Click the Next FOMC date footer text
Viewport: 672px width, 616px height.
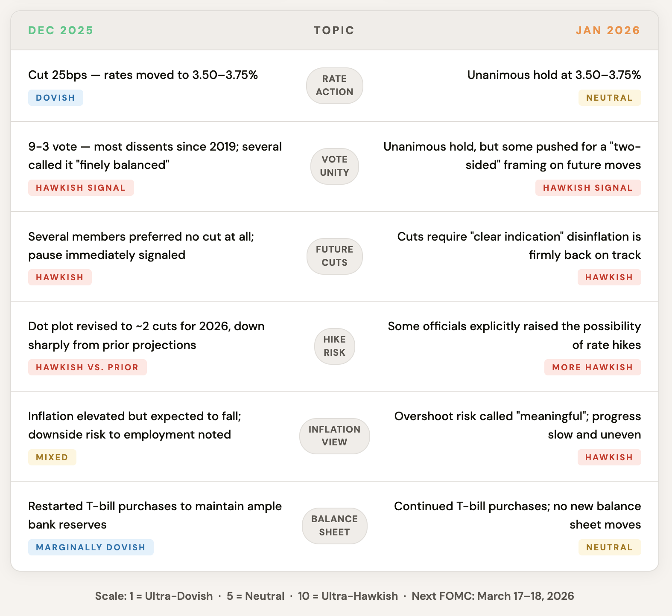[x=493, y=596]
